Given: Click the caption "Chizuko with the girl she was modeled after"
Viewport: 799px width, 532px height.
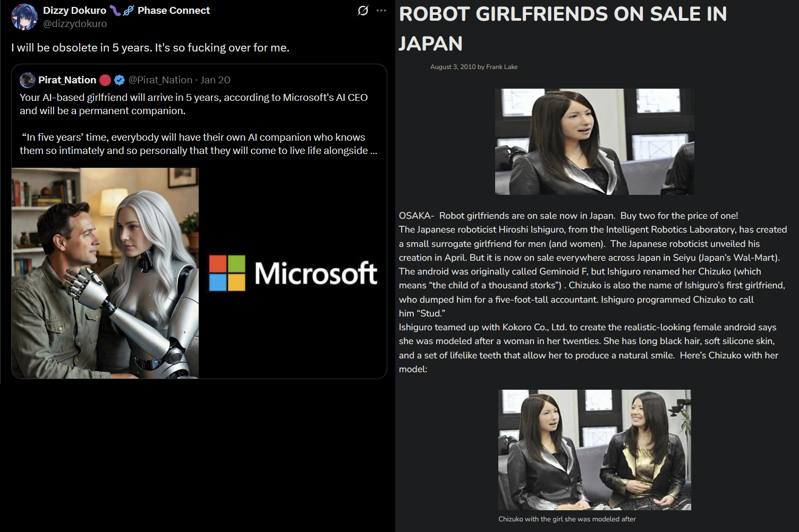Looking at the screenshot, I should tap(567, 519).
